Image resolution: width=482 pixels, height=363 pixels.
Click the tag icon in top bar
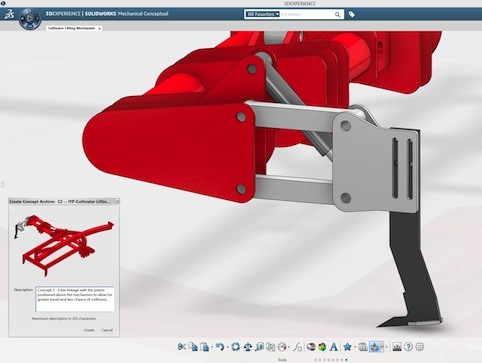[x=352, y=14]
